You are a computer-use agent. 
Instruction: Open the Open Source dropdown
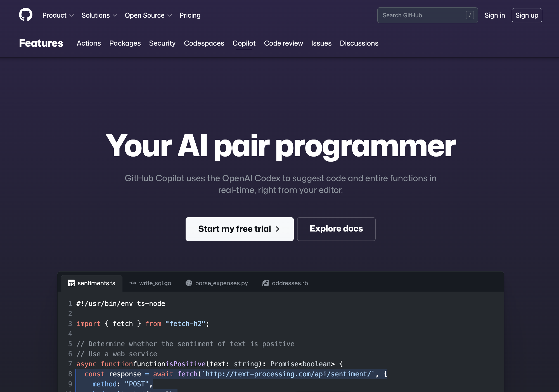coord(148,15)
